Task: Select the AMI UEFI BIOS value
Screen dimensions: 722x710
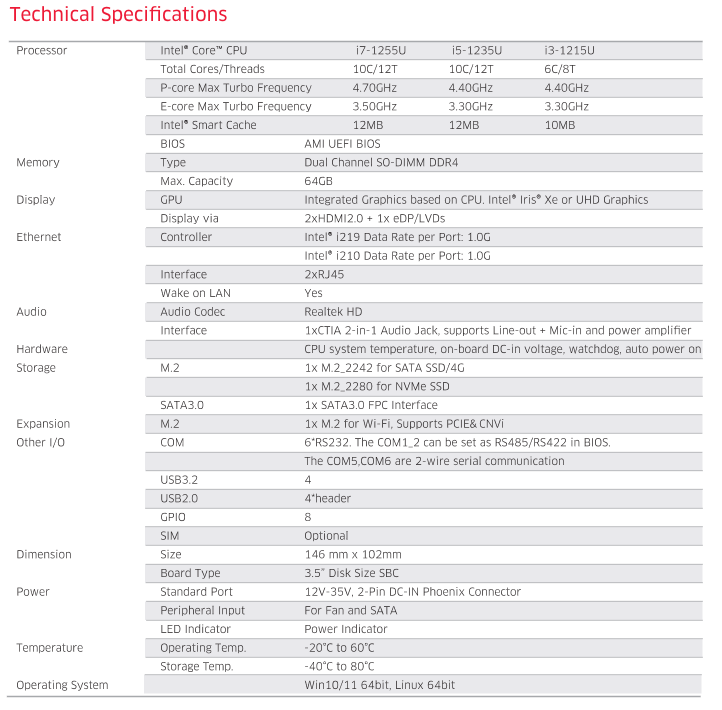Action: [342, 144]
